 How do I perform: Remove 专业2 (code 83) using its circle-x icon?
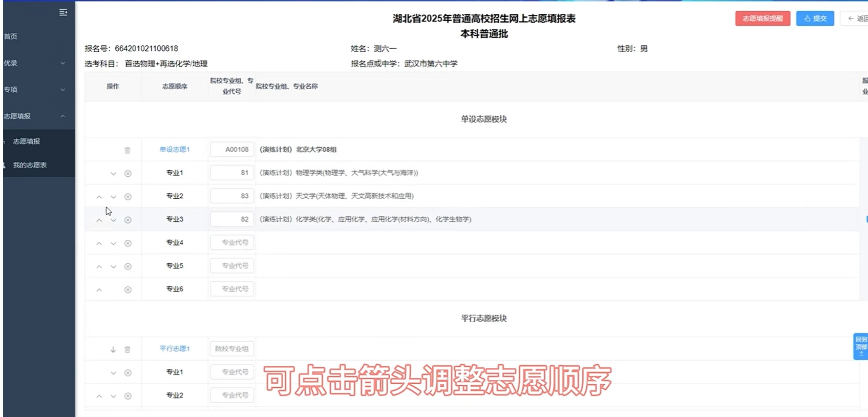pos(128,197)
